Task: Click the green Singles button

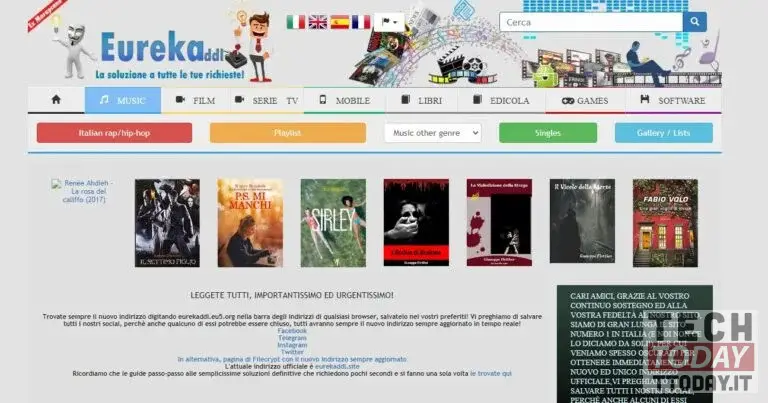Action: (548, 133)
